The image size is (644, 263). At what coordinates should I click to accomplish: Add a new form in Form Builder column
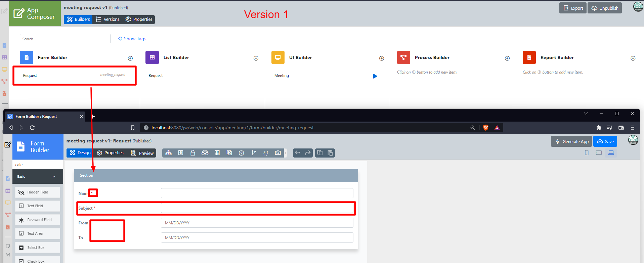tap(130, 58)
